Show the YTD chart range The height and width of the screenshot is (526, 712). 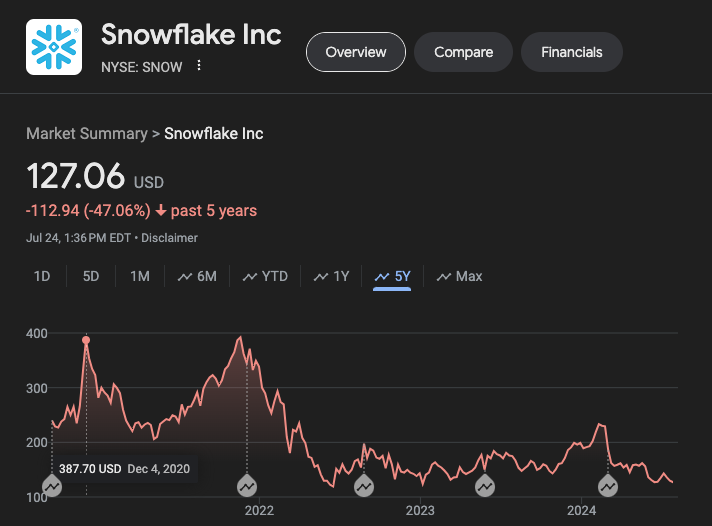point(265,276)
